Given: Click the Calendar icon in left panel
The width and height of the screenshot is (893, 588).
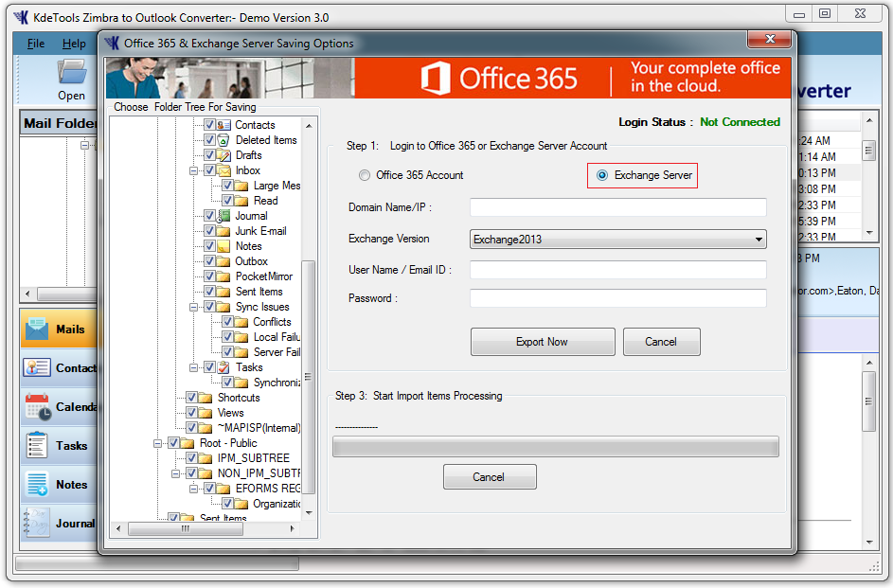Looking at the screenshot, I should coord(37,406).
